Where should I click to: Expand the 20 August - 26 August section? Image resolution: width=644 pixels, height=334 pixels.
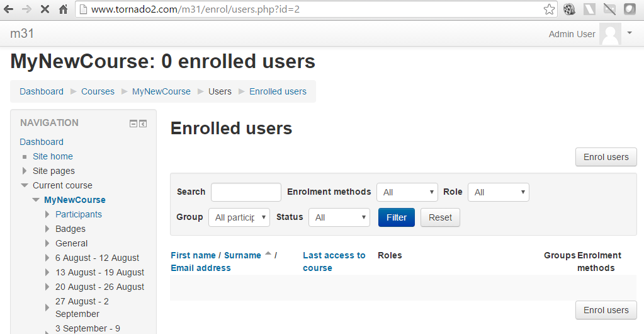click(47, 287)
